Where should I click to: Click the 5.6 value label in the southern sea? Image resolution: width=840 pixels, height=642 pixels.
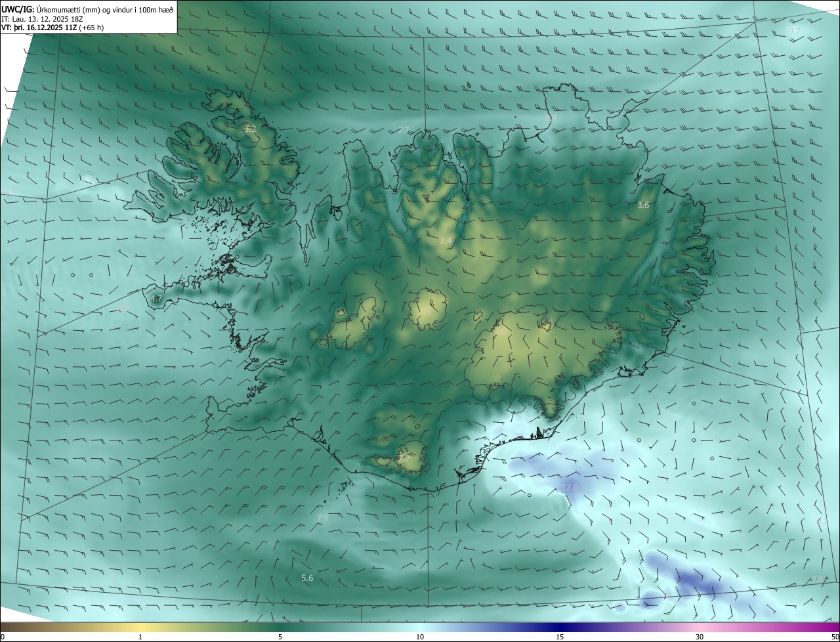pyautogui.click(x=307, y=578)
